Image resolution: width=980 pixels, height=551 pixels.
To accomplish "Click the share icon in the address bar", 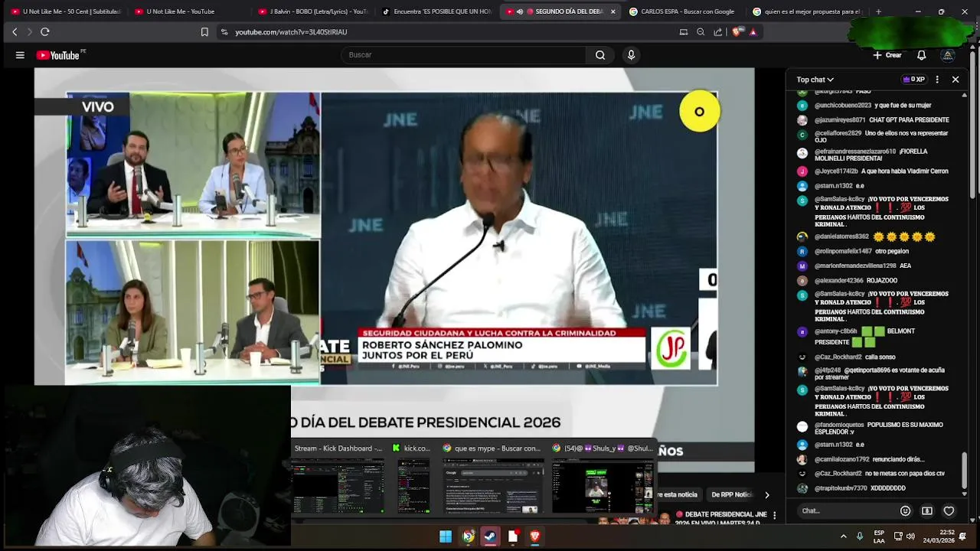I will (x=717, y=32).
